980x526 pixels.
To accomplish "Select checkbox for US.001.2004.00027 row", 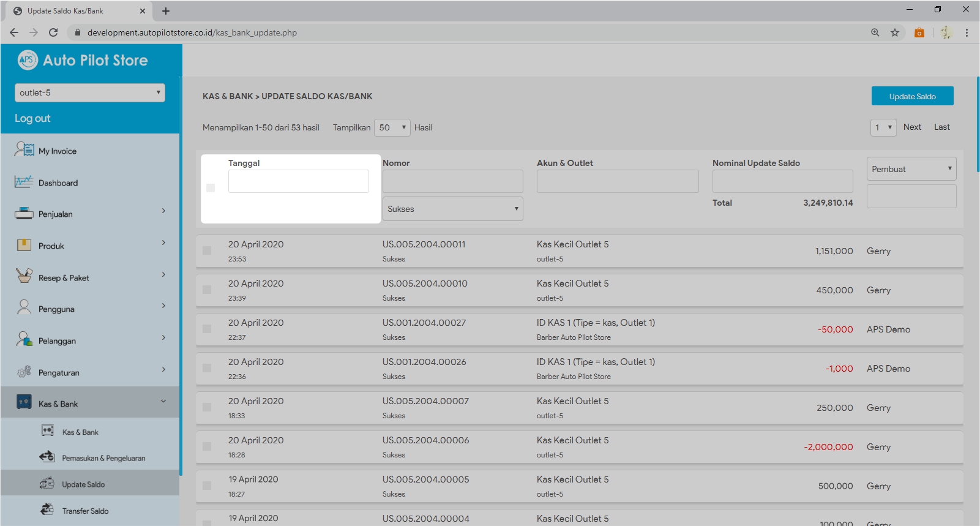I will click(x=207, y=329).
